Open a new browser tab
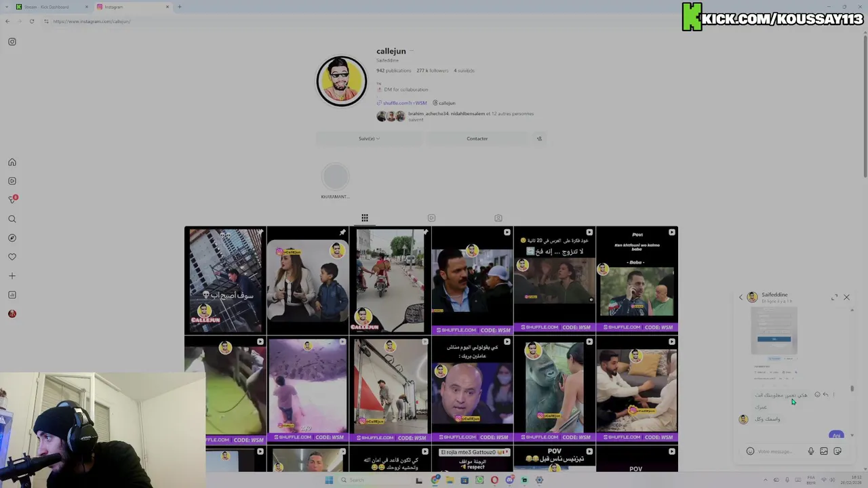 (x=179, y=7)
